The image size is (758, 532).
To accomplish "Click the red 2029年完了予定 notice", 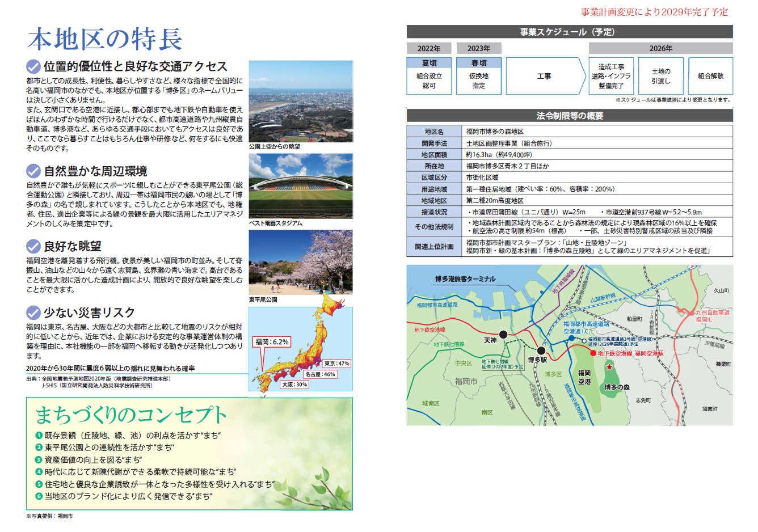I will (x=654, y=12).
